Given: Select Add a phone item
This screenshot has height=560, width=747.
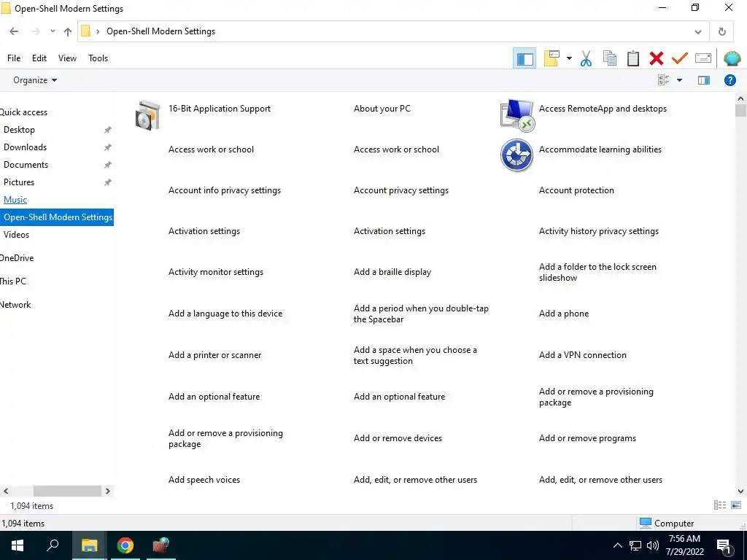Looking at the screenshot, I should coord(564,314).
